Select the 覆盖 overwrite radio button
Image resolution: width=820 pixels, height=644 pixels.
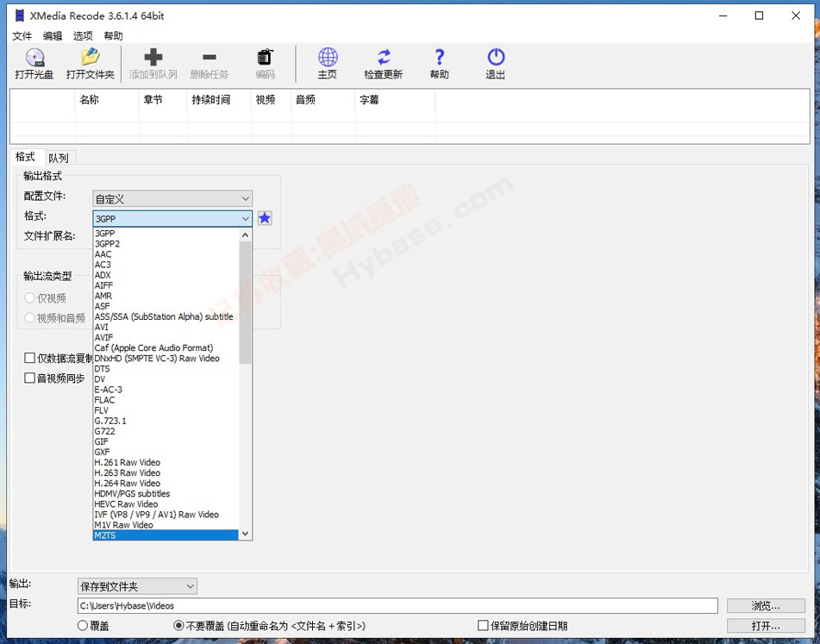[82, 625]
